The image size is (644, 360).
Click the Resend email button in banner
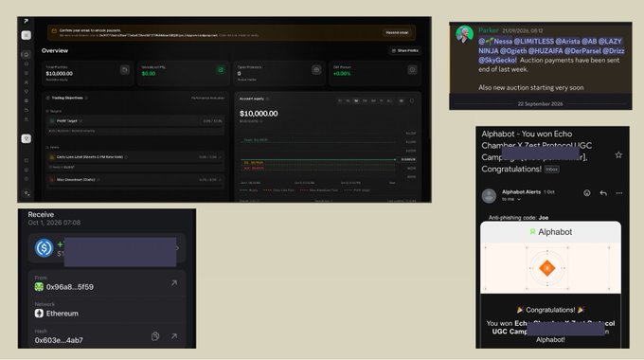click(397, 32)
